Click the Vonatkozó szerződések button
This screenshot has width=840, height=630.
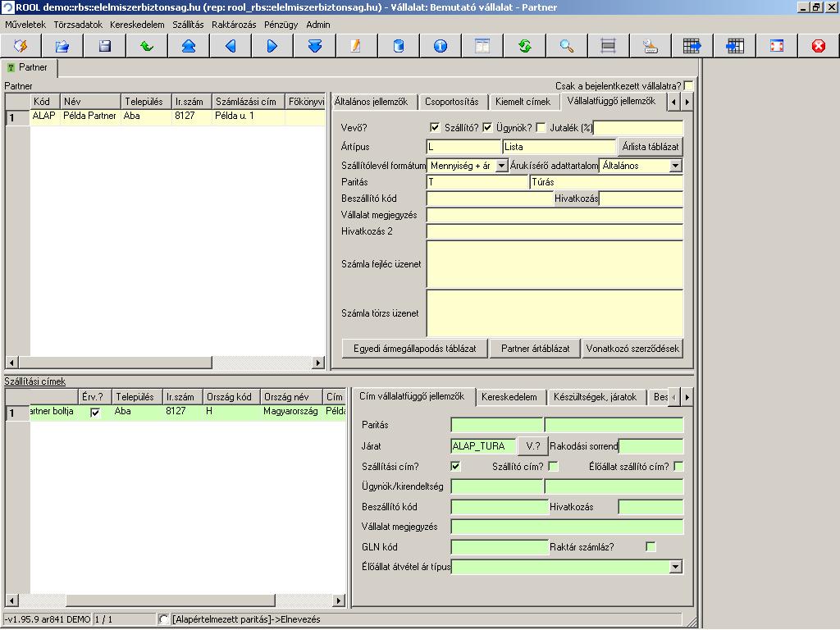[x=632, y=348]
